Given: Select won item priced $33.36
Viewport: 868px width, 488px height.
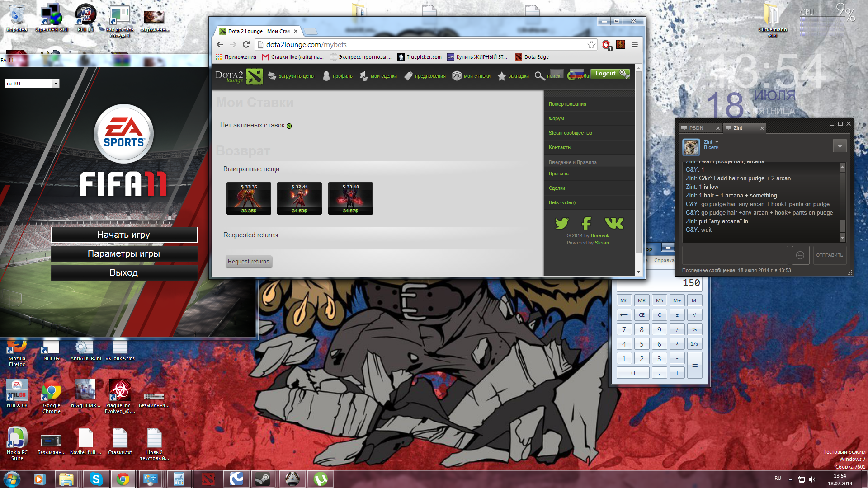Looking at the screenshot, I should [x=249, y=198].
